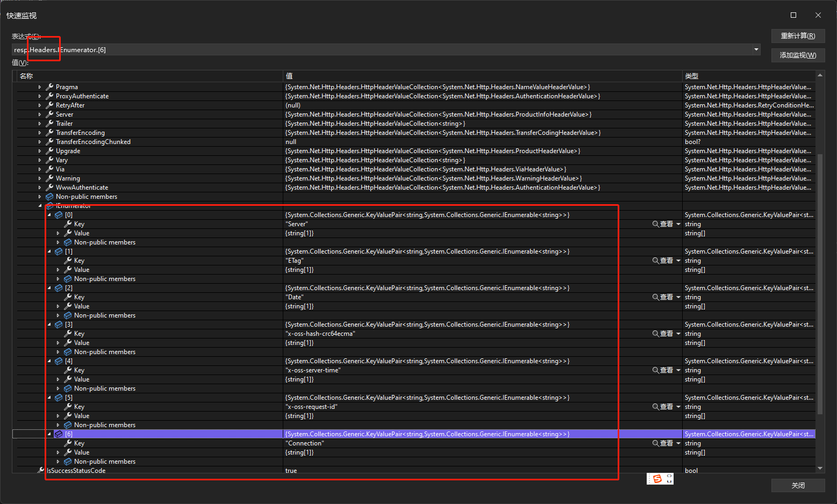Image resolution: width=837 pixels, height=504 pixels.
Task: Click the magnifier icon beside "ETag" value
Action: (x=656, y=260)
